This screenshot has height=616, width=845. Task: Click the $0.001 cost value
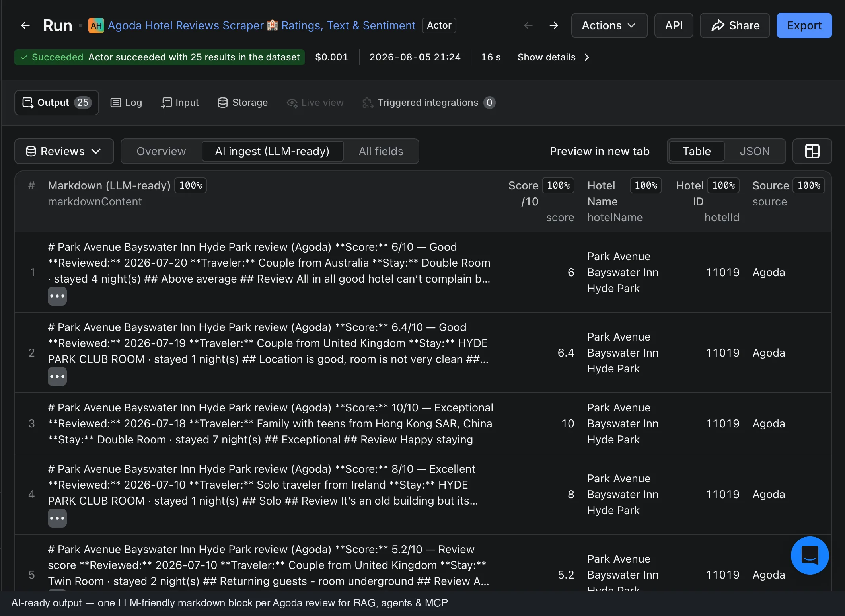pos(331,57)
